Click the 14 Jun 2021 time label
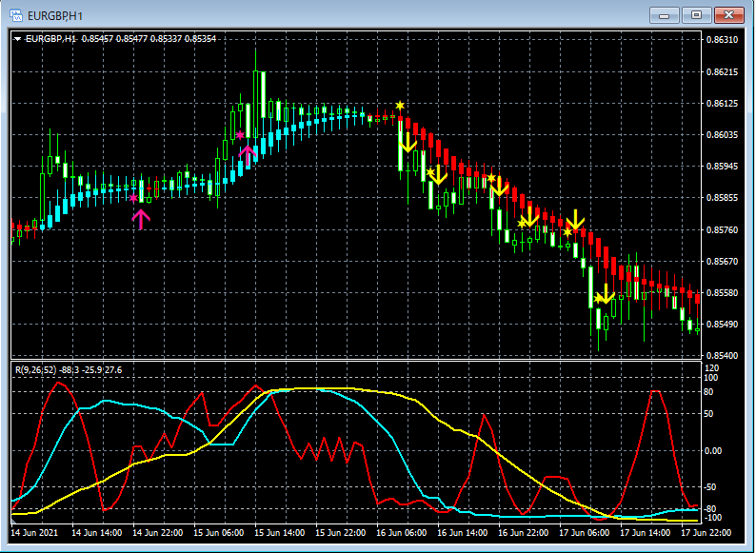 pos(34,533)
